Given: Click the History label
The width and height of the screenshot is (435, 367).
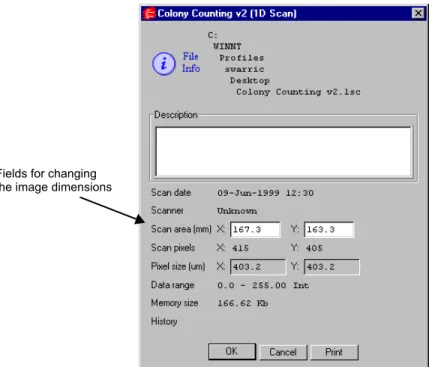Looking at the screenshot, I should [164, 322].
